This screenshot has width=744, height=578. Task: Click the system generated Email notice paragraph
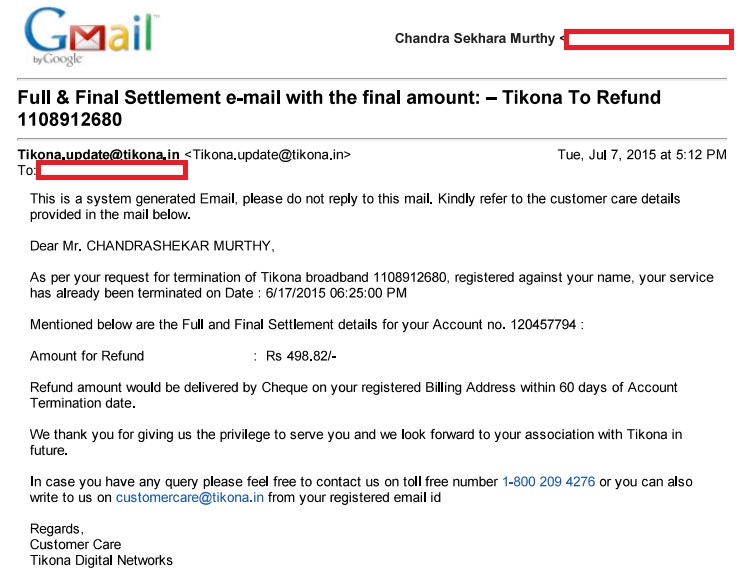click(355, 206)
